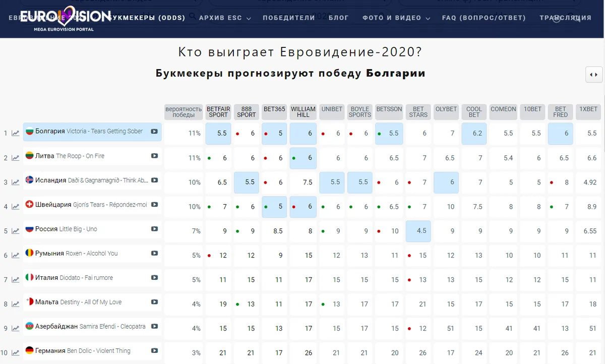605x364 pixels.
Task: Open the odds trend chart for Италия
Action: coord(16,280)
